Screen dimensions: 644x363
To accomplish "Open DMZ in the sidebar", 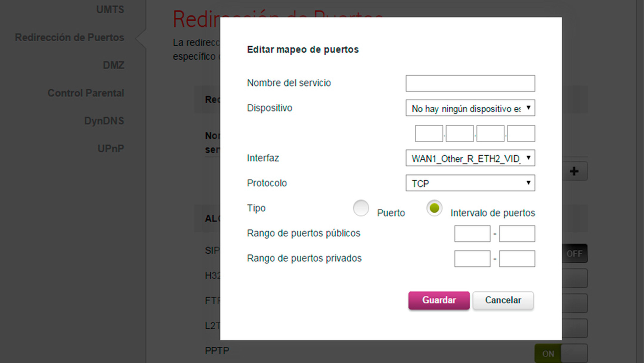I will [114, 65].
